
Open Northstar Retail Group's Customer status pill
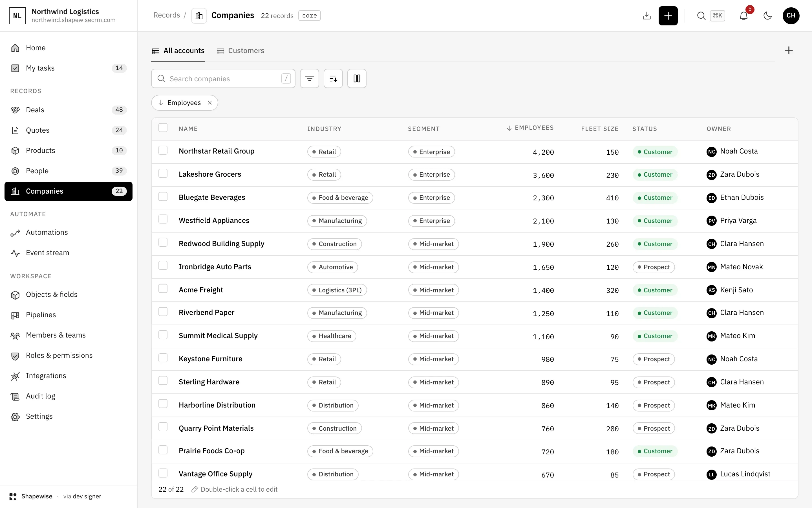point(655,152)
